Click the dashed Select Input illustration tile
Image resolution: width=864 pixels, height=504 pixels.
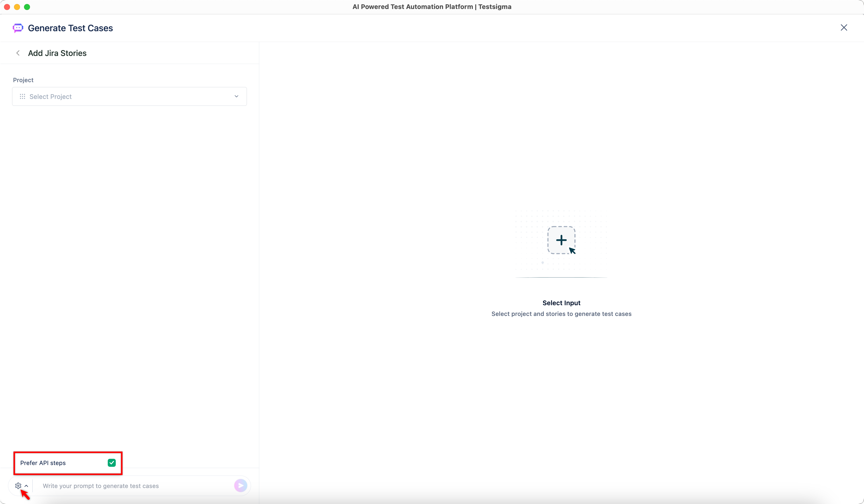pos(561,240)
